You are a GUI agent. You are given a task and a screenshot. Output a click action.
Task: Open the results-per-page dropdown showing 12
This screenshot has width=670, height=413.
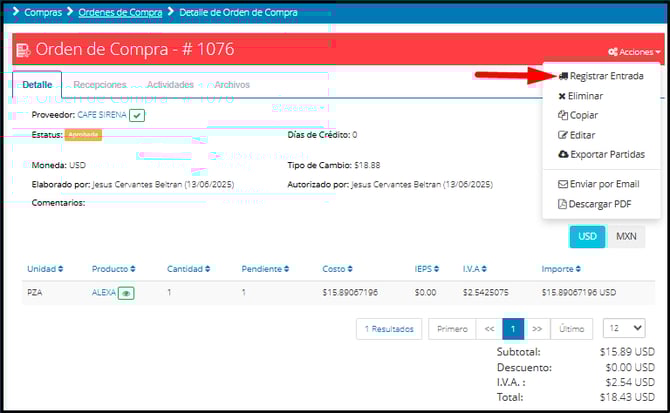[x=623, y=328]
